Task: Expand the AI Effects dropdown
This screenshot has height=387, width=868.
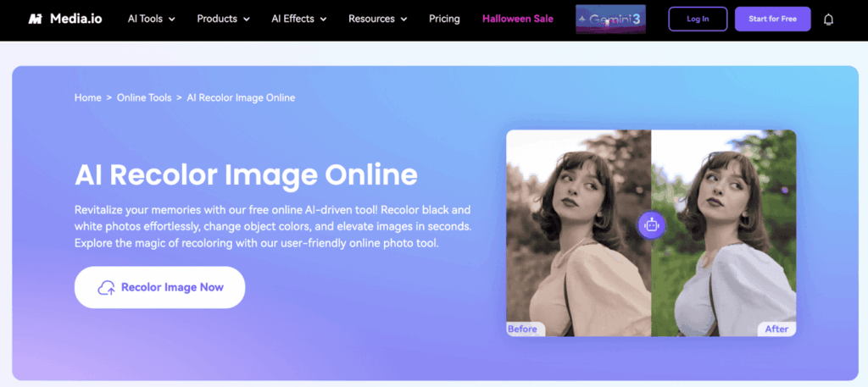Action: click(x=298, y=19)
